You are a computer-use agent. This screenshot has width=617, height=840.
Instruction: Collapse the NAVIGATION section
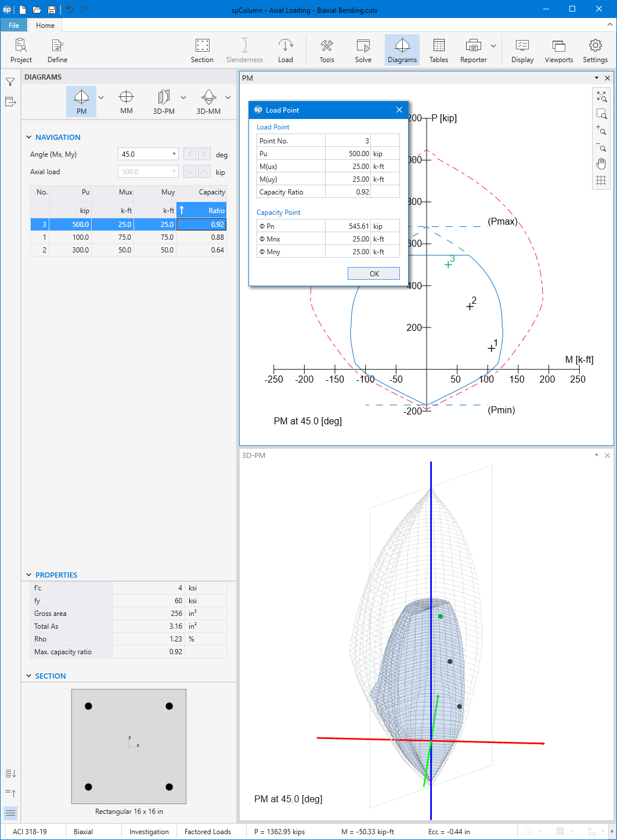tap(29, 138)
